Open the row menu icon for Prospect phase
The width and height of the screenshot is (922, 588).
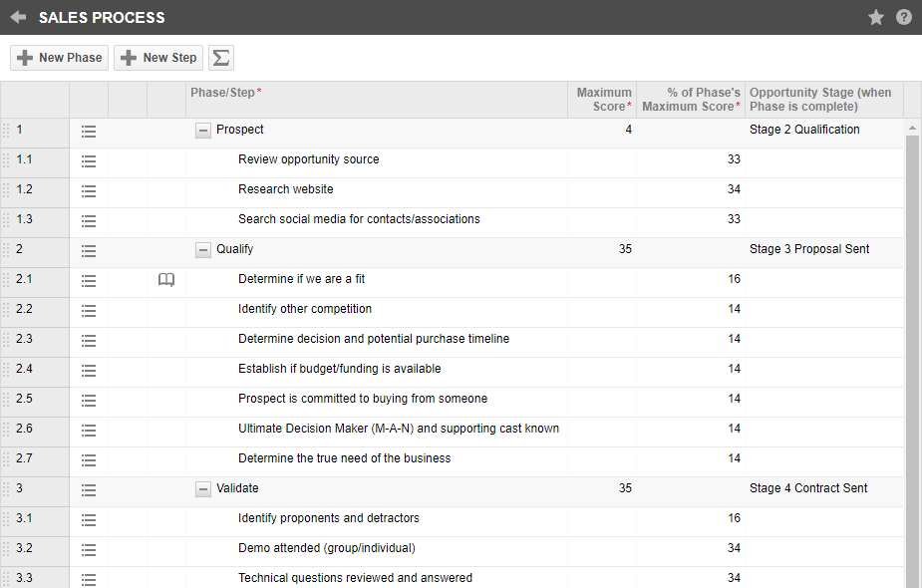(89, 131)
